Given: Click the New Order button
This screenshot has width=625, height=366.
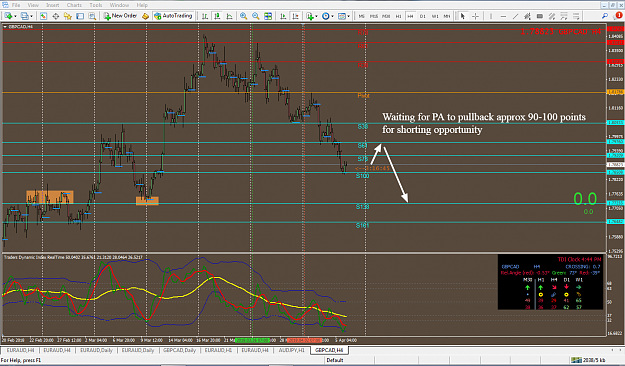Looking at the screenshot, I should tap(120, 16).
